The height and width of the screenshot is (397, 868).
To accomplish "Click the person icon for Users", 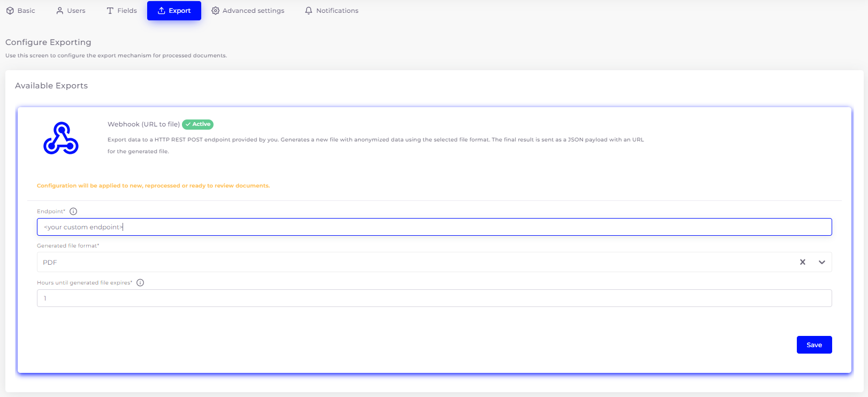I will 60,11.
